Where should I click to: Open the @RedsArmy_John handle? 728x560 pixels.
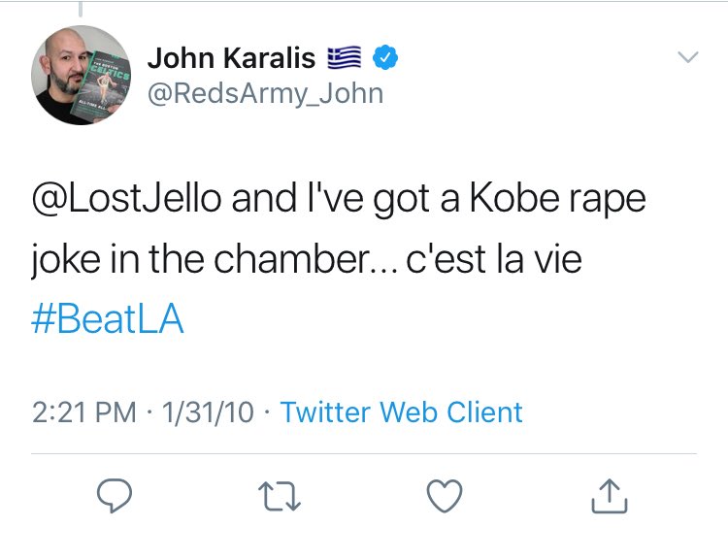tap(265, 93)
